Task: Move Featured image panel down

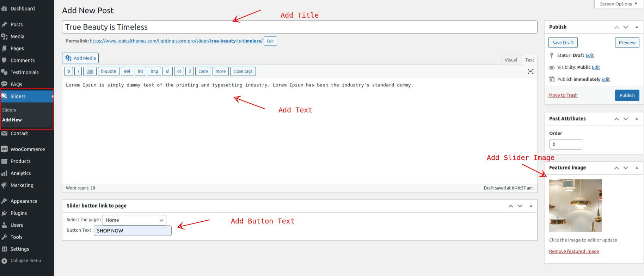Action: [x=626, y=168]
